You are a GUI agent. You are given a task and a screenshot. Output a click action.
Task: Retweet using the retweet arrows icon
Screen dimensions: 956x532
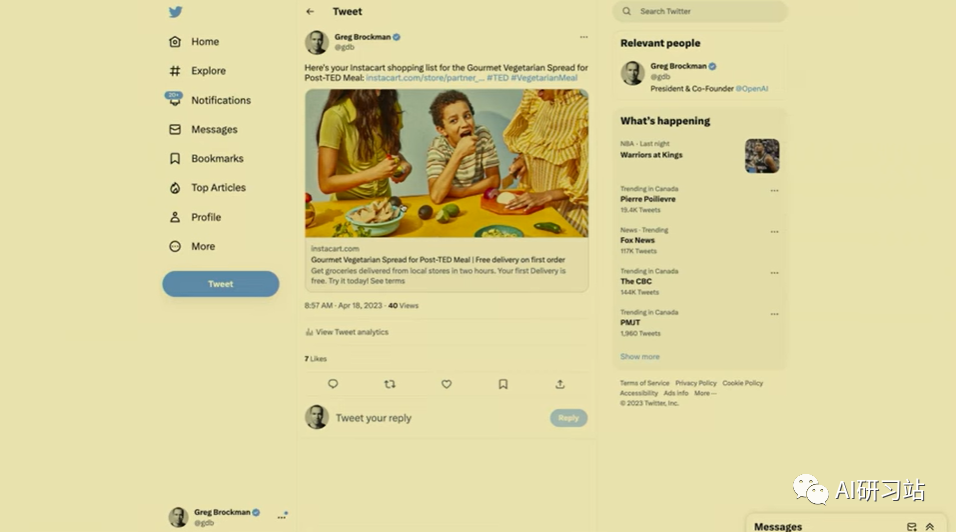(x=390, y=384)
